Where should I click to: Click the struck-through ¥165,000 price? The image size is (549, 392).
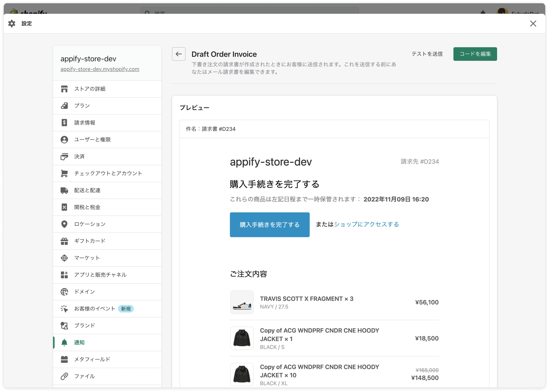(427, 370)
